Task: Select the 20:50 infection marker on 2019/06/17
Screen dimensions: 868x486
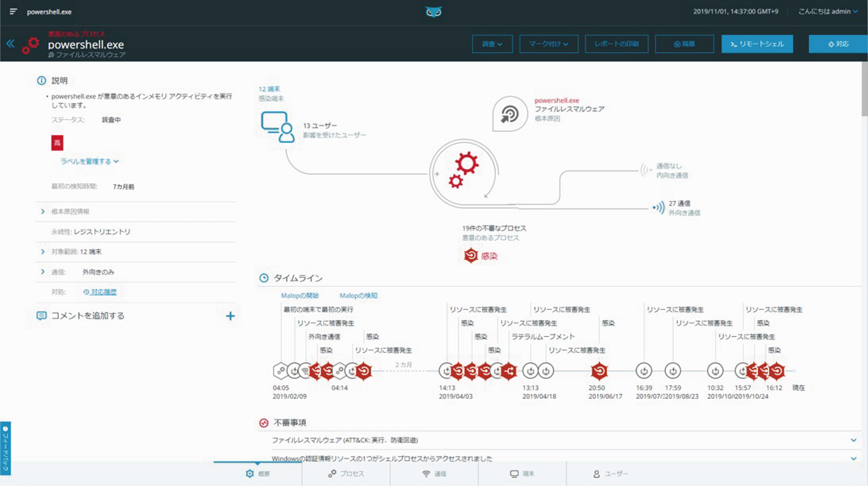Action: 600,371
